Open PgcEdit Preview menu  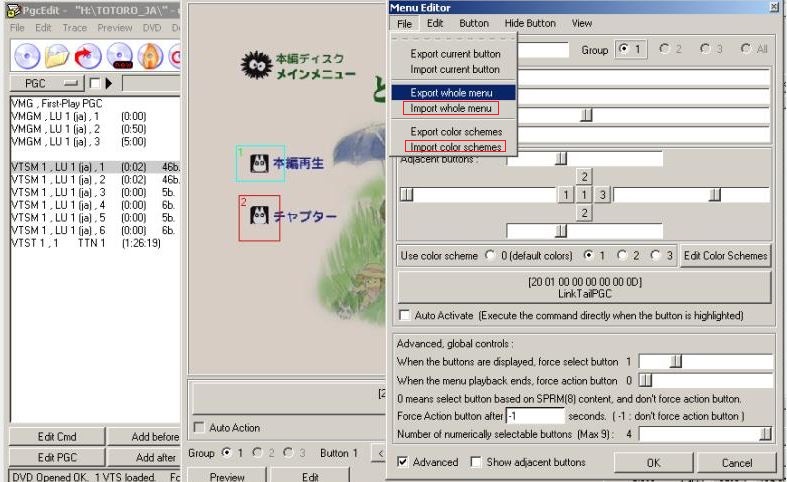coord(114,28)
